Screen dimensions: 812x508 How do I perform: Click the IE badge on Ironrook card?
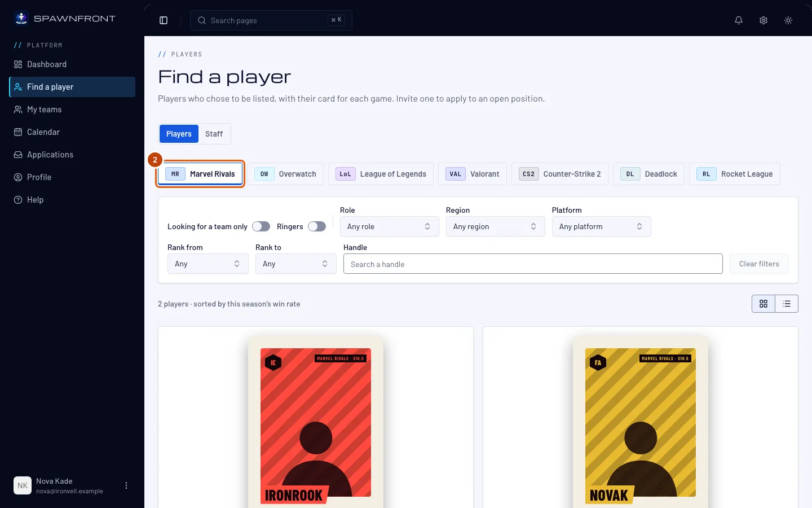[x=273, y=362]
